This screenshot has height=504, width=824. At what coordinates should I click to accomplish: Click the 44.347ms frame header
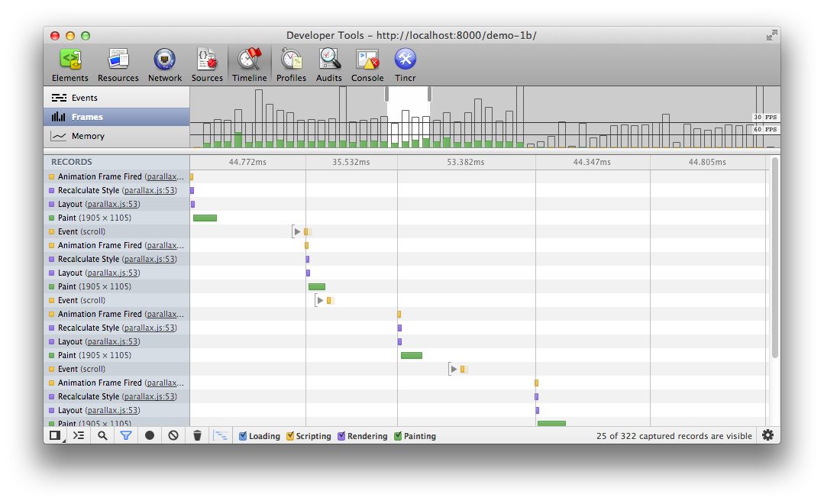point(593,162)
